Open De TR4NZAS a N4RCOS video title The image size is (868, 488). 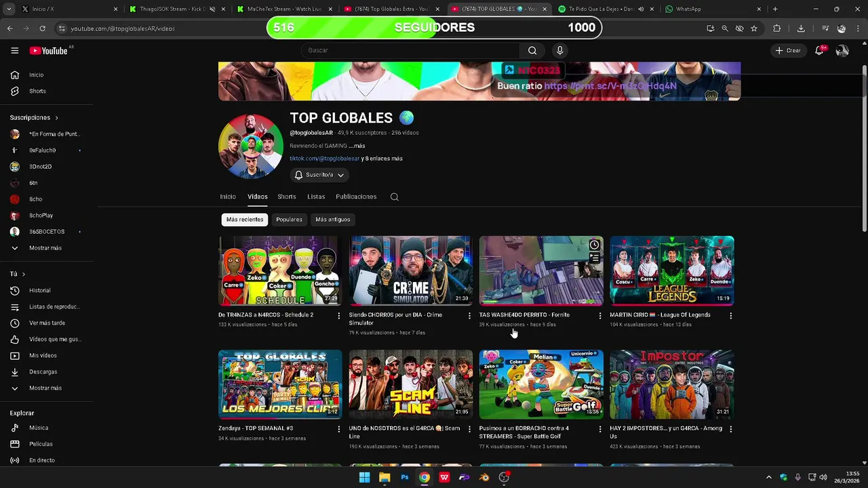[266, 315]
